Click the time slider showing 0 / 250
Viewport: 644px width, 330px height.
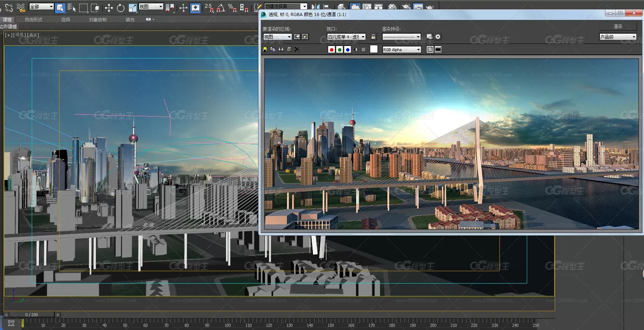[x=32, y=314]
